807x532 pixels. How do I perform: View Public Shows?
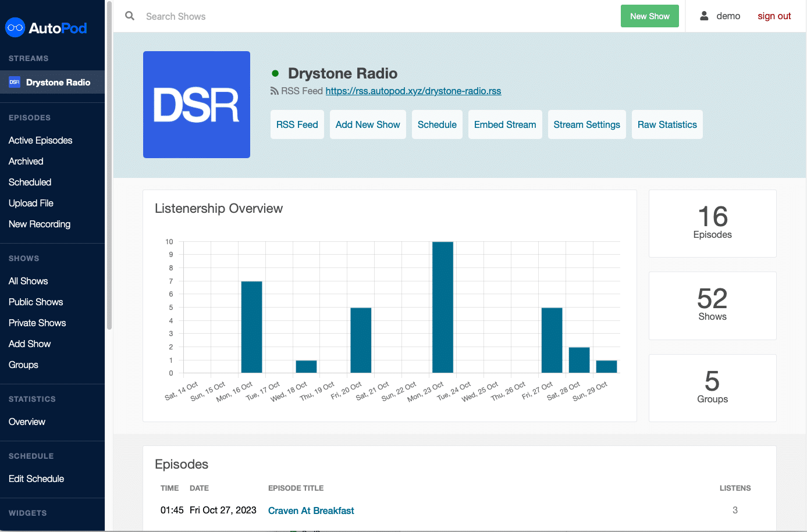click(x=36, y=302)
